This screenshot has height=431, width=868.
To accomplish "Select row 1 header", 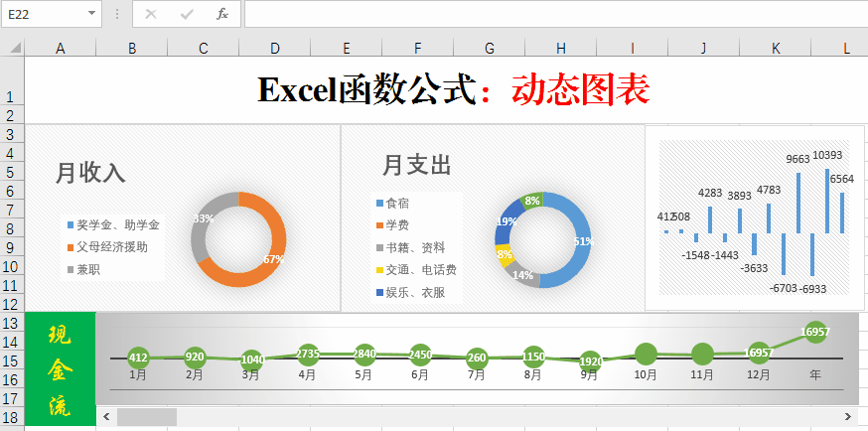I will (12, 81).
